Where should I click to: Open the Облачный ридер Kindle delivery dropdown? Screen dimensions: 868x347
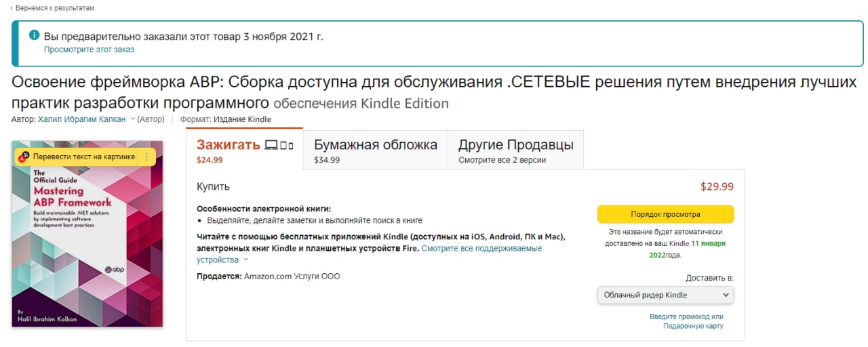coord(665,295)
